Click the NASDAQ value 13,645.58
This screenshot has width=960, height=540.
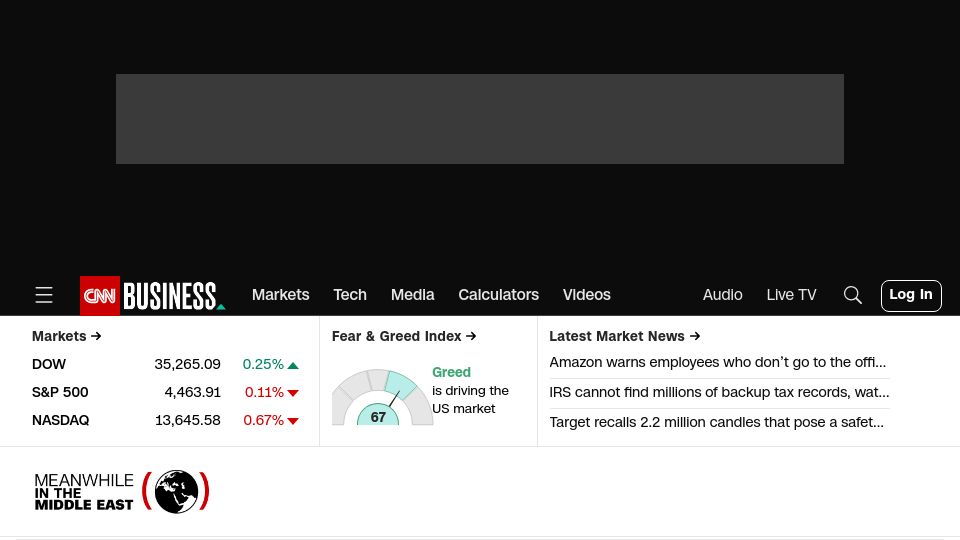tap(187, 421)
